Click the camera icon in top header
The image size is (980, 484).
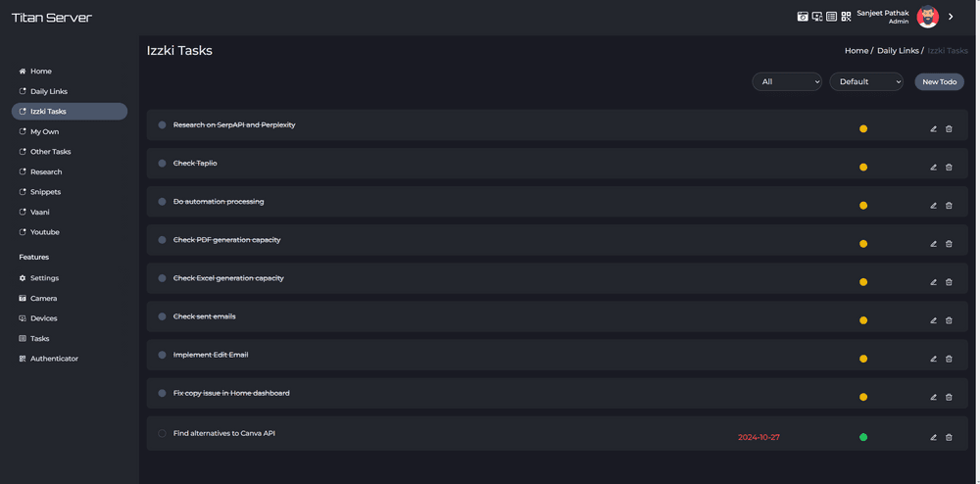pos(803,17)
